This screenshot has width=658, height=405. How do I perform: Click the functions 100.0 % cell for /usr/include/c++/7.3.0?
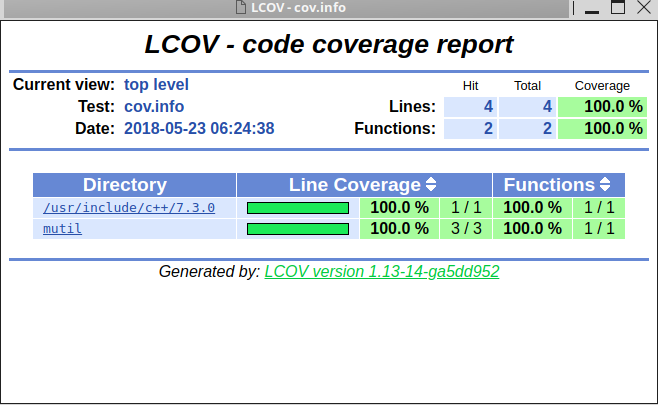point(533,208)
